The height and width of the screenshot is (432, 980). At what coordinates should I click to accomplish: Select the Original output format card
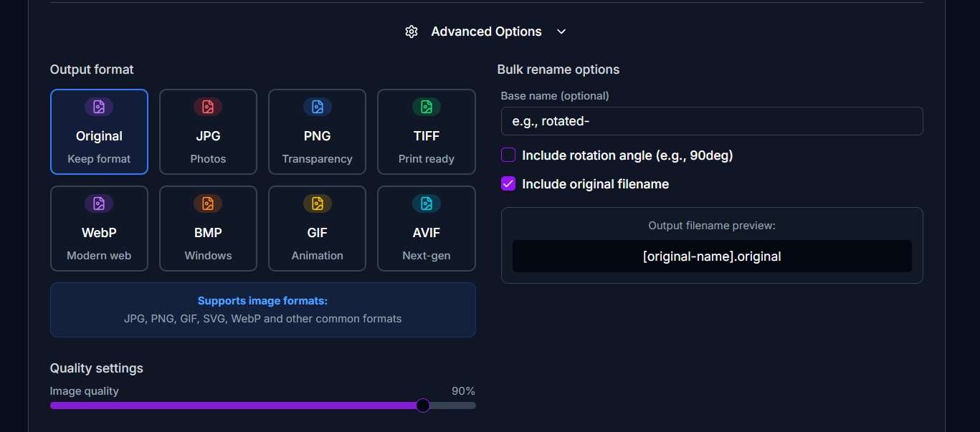coord(98,132)
